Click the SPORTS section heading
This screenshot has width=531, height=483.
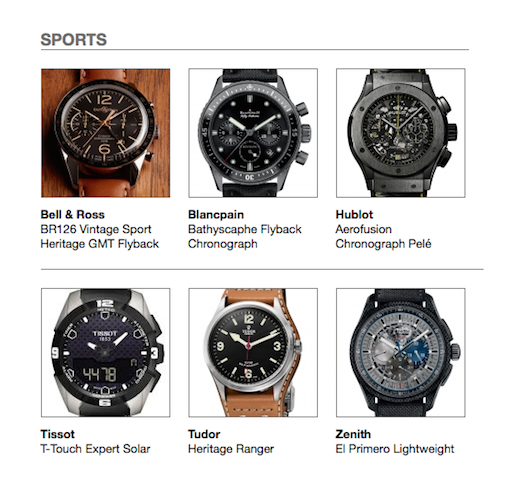coord(73,40)
